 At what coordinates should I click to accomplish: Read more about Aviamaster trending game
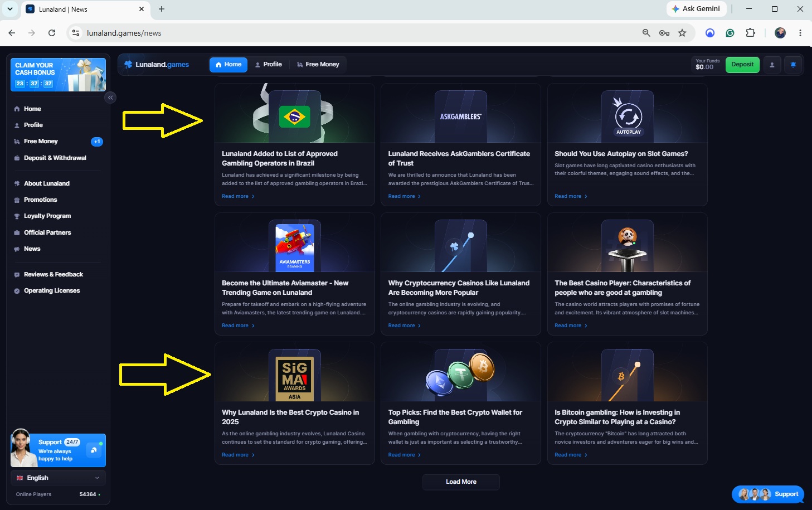pyautogui.click(x=238, y=326)
